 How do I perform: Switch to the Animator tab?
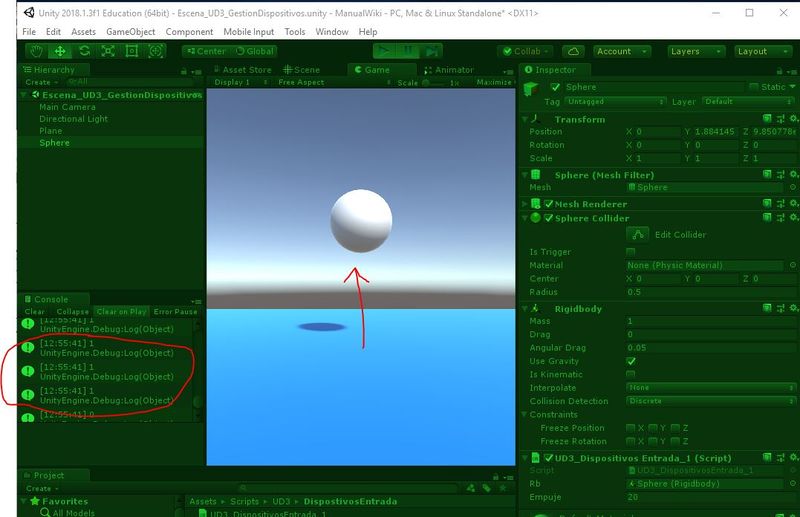pyautogui.click(x=449, y=70)
